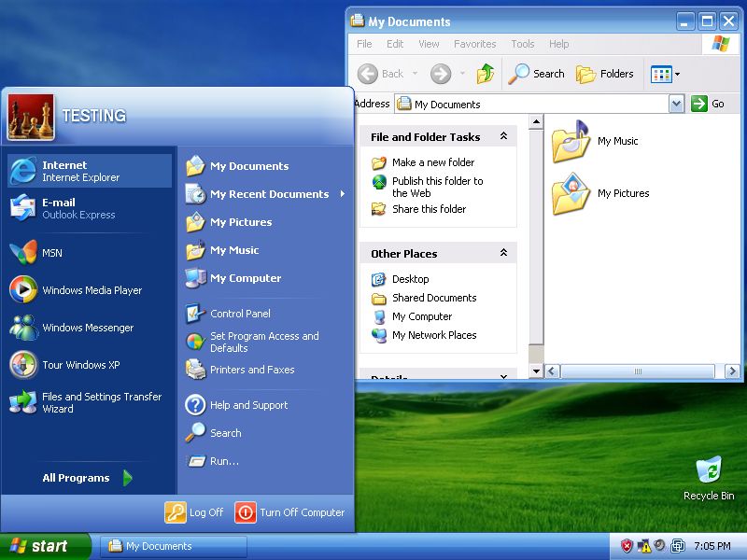The height and width of the screenshot is (560, 747).
Task: Click horizontal scrollbar right arrow
Action: click(x=732, y=371)
